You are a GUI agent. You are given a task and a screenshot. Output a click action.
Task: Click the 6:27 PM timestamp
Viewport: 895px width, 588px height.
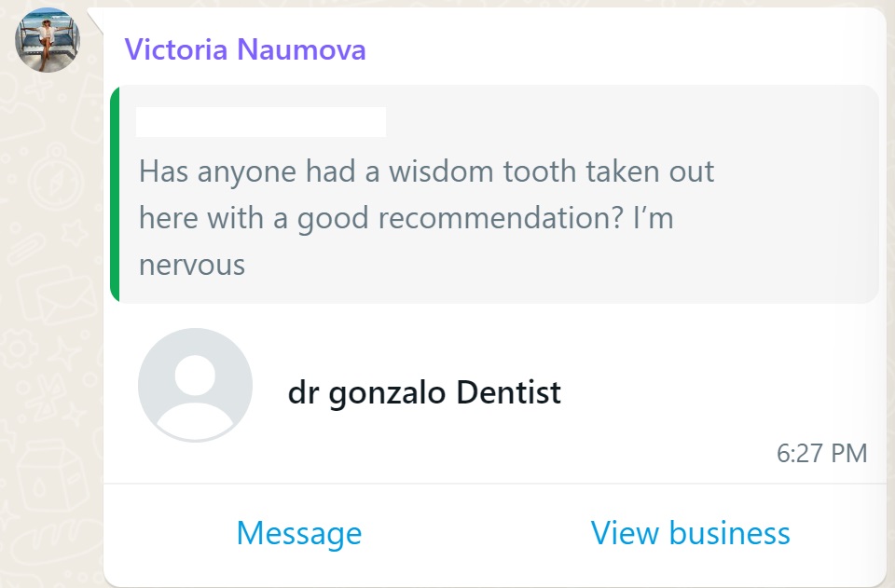pos(821,454)
